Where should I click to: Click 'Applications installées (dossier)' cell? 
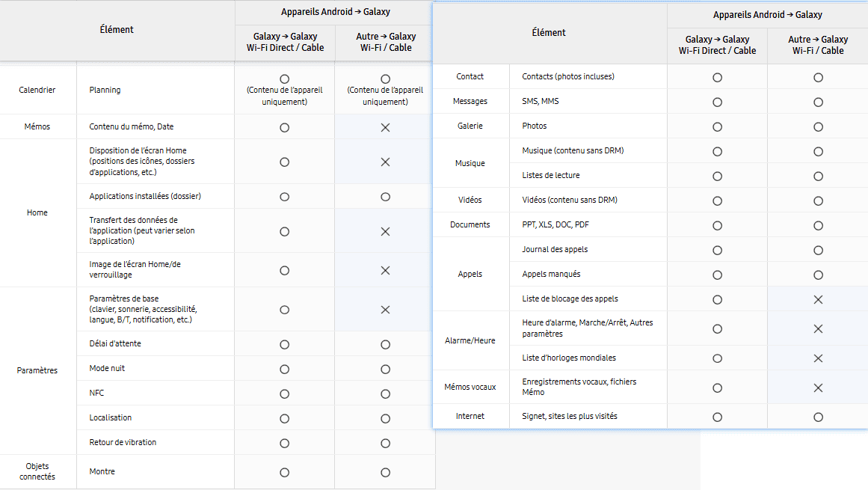point(156,196)
